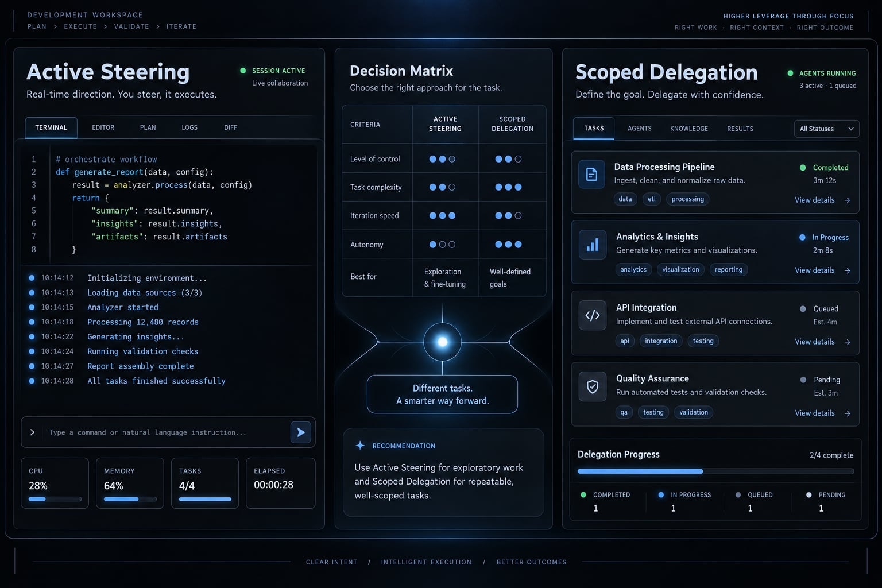
Task: Click the 'Validate' breadcrumb step
Action: click(131, 26)
